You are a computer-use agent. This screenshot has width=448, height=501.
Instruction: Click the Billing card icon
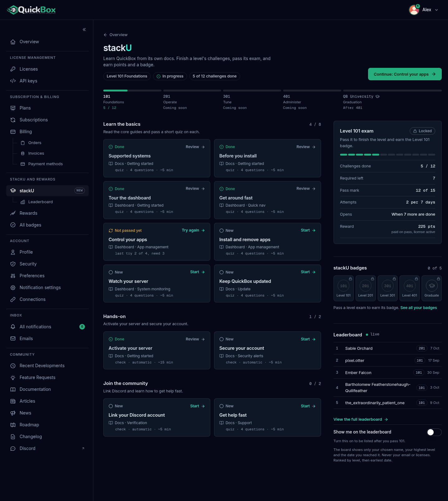13,132
